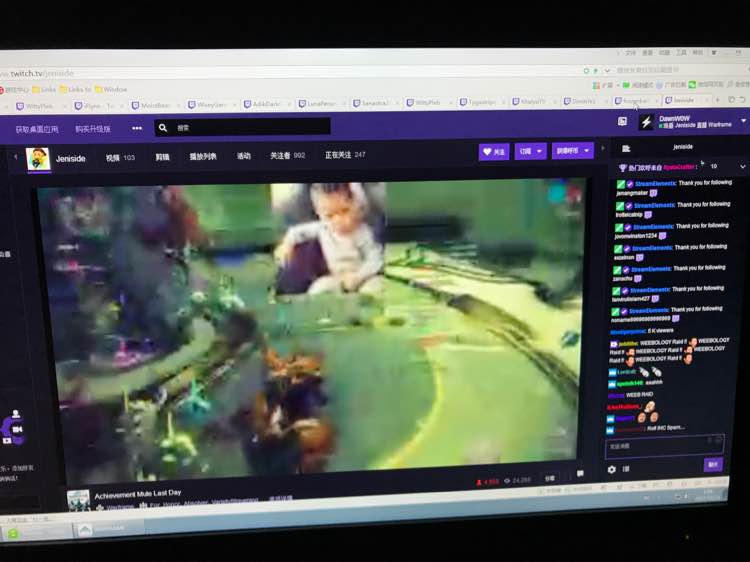The width and height of the screenshot is (750, 562).
Task: Click the list icon next to chat settings gear
Action: tap(626, 469)
